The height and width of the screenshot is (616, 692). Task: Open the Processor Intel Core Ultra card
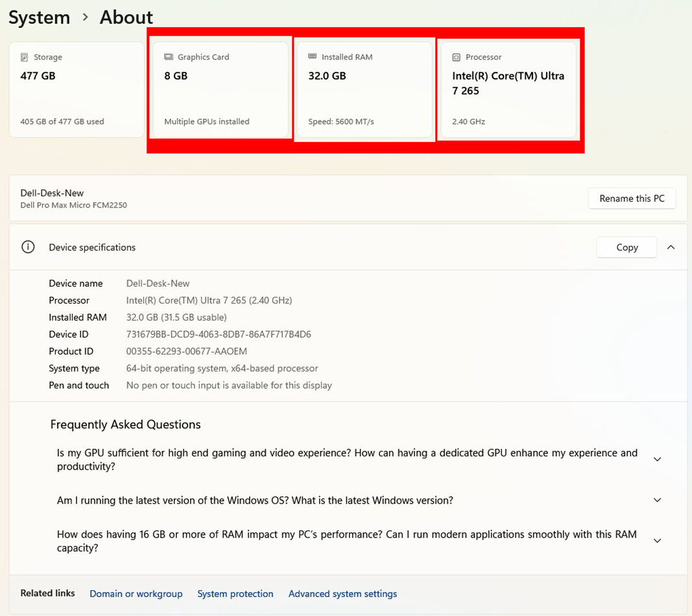508,89
